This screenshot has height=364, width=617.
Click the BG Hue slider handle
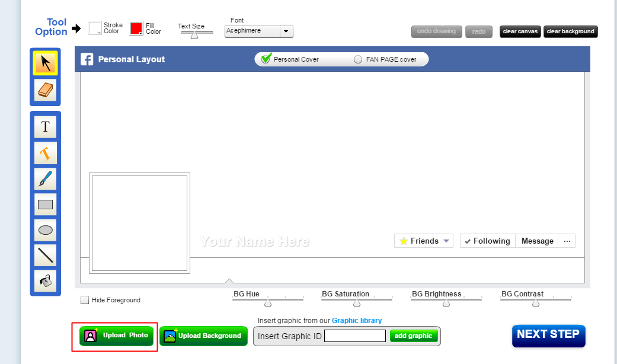coord(268,302)
